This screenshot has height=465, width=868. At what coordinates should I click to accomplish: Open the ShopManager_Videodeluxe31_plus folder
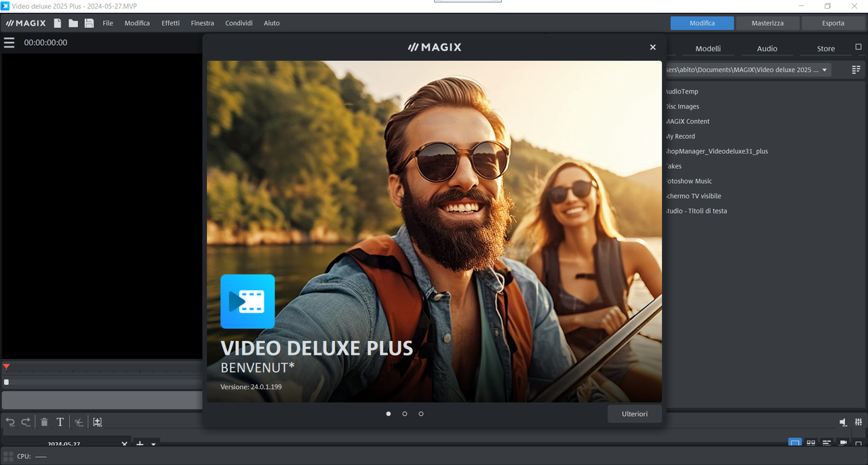pyautogui.click(x=716, y=151)
